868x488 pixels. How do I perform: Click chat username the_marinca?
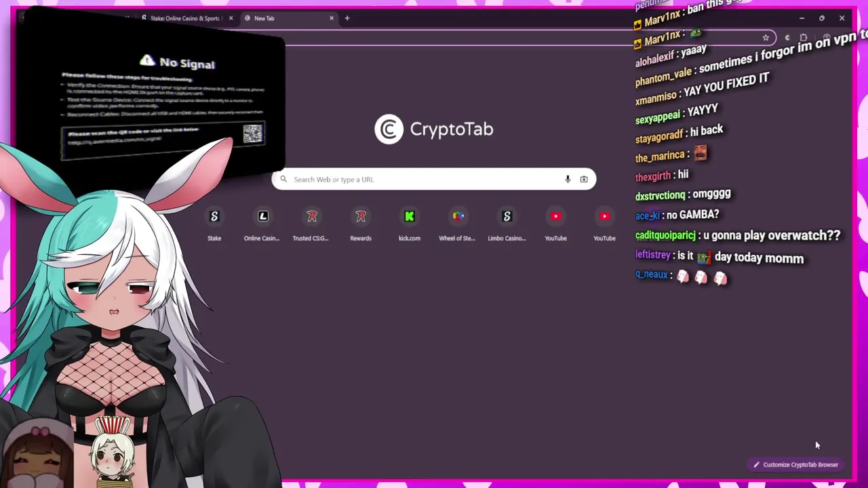(659, 157)
